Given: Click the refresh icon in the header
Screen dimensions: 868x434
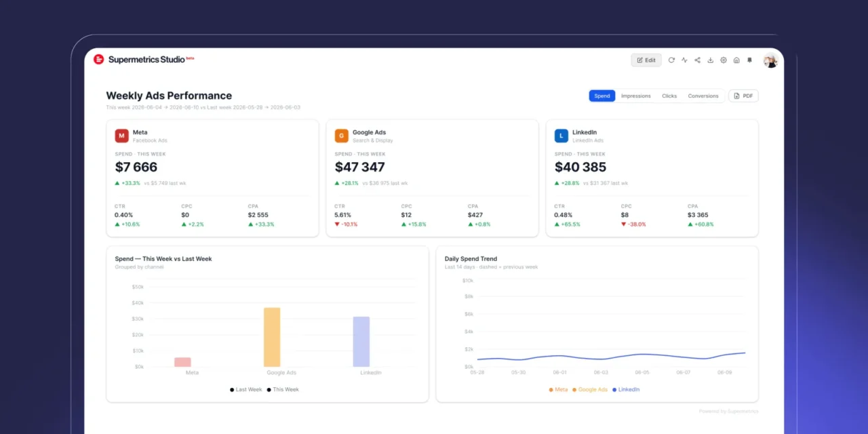Looking at the screenshot, I should tap(671, 60).
